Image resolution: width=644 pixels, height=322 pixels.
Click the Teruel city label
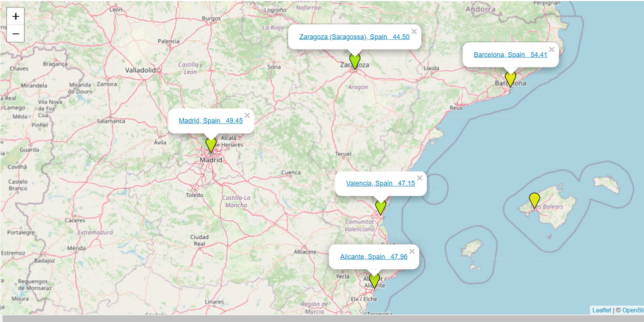343,154
